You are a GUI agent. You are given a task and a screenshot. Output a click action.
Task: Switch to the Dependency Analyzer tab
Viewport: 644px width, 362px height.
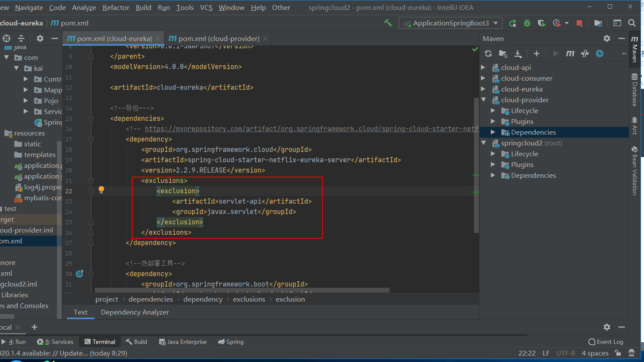coord(135,312)
